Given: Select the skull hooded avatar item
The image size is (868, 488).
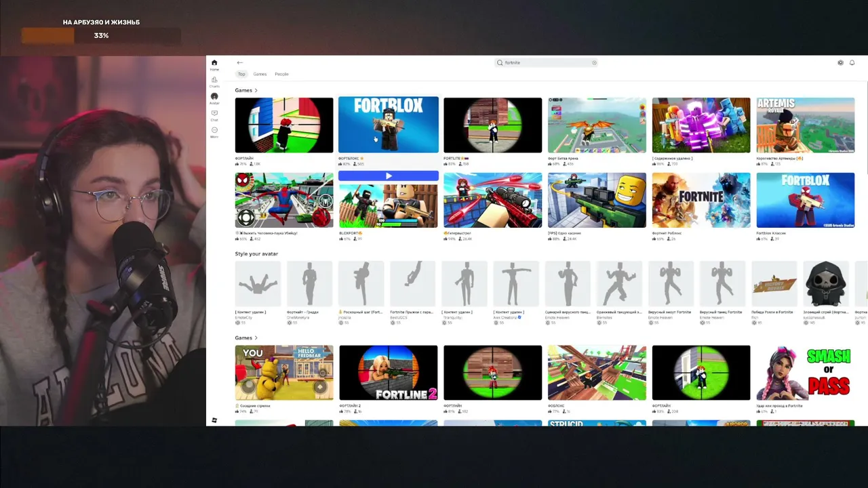Looking at the screenshot, I should [x=826, y=284].
